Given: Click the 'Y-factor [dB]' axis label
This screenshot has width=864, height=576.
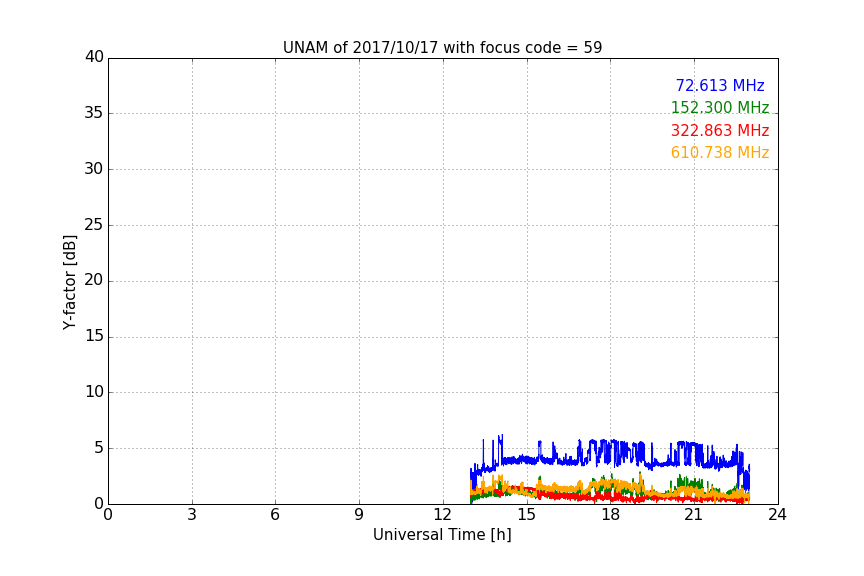Looking at the screenshot, I should coord(69,282).
